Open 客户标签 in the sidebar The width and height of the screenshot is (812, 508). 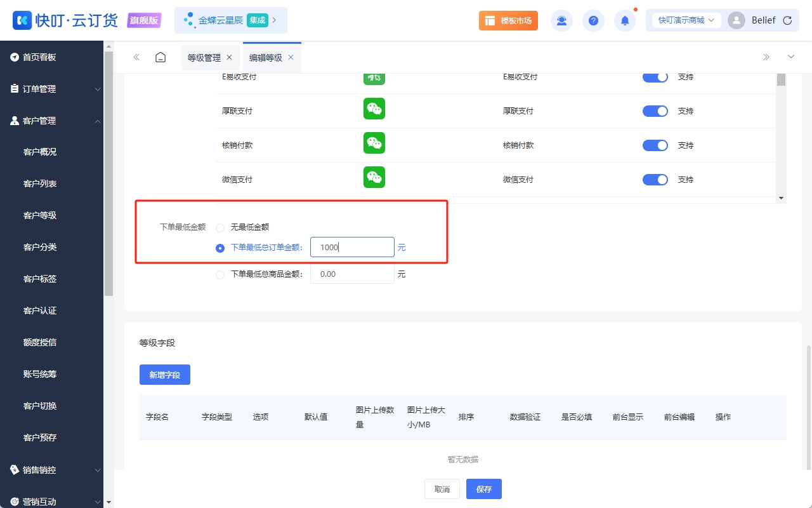click(x=40, y=279)
